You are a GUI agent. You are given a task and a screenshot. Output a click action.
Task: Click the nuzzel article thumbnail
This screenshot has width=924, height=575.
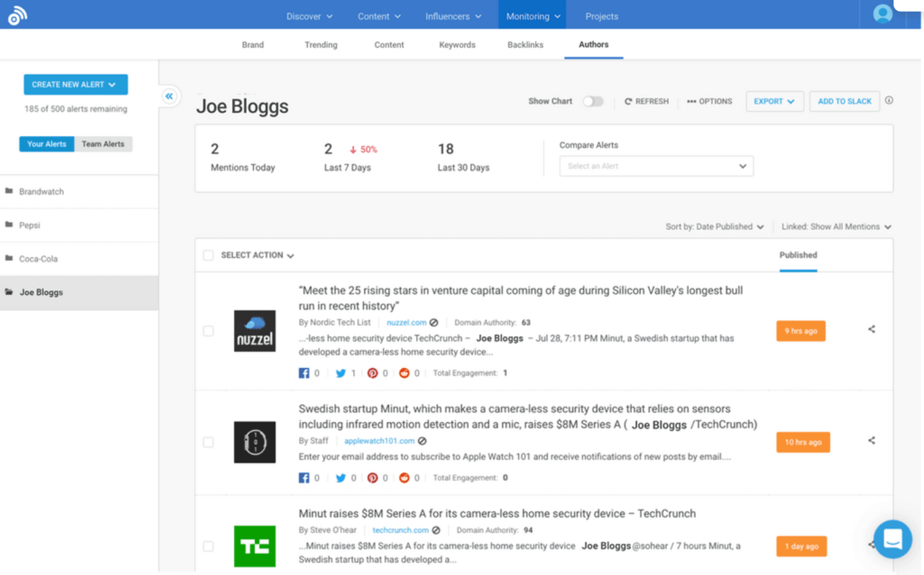[x=254, y=331]
